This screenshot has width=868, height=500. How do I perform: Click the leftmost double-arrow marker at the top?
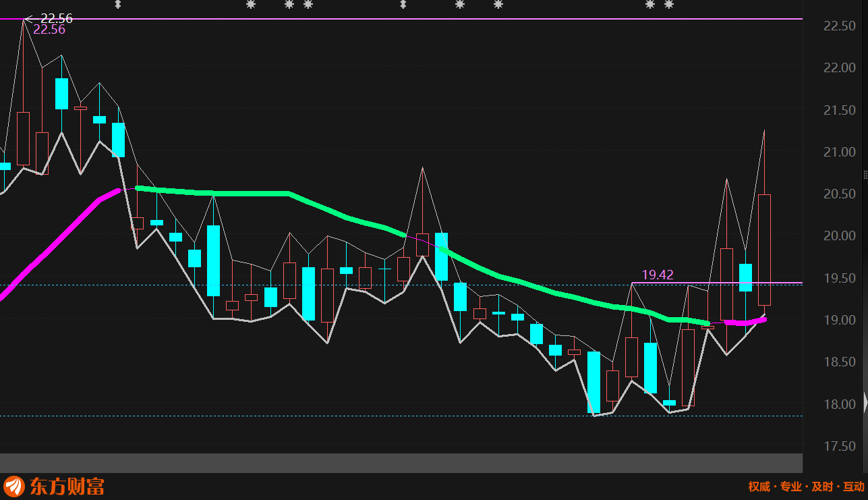[118, 5]
